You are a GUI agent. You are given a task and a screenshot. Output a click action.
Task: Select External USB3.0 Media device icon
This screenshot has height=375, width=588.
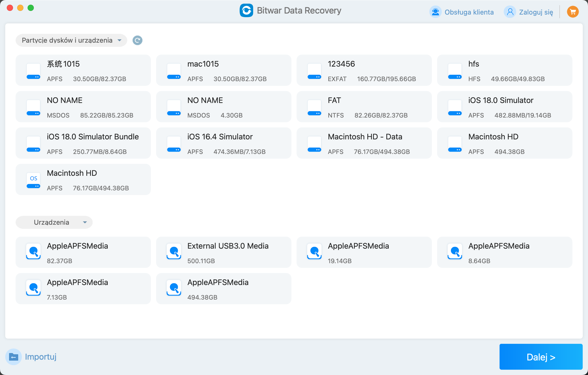[174, 252]
